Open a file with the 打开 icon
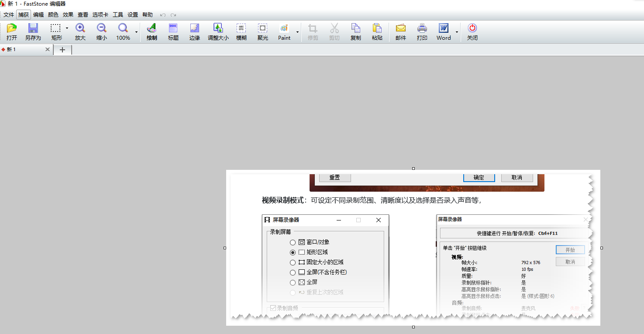The height and width of the screenshot is (334, 644). click(12, 32)
